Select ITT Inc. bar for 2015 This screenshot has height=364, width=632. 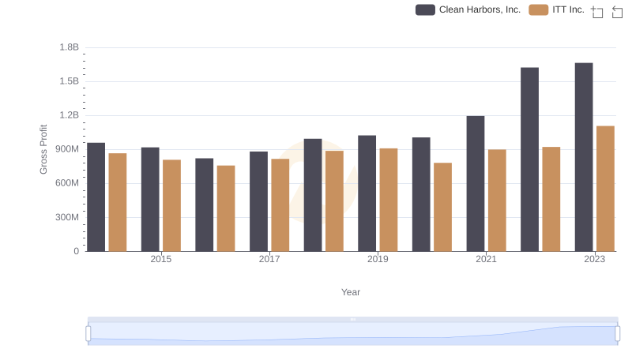coord(171,206)
